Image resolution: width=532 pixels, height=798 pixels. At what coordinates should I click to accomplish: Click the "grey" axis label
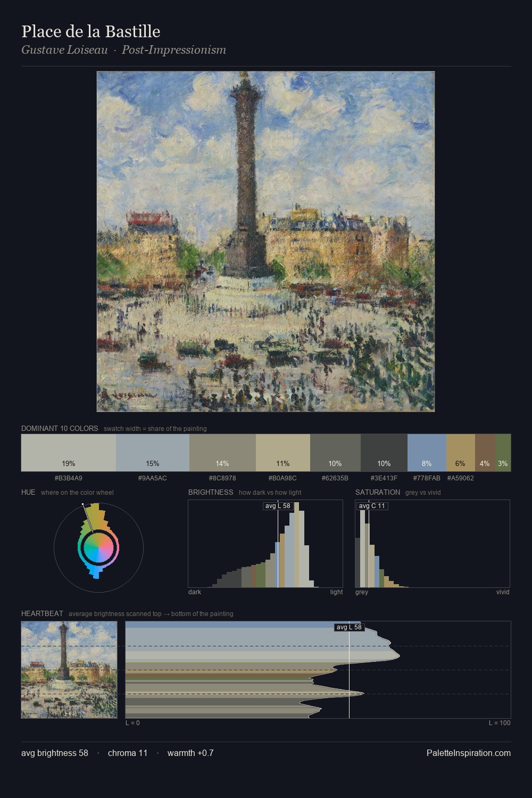point(362,592)
